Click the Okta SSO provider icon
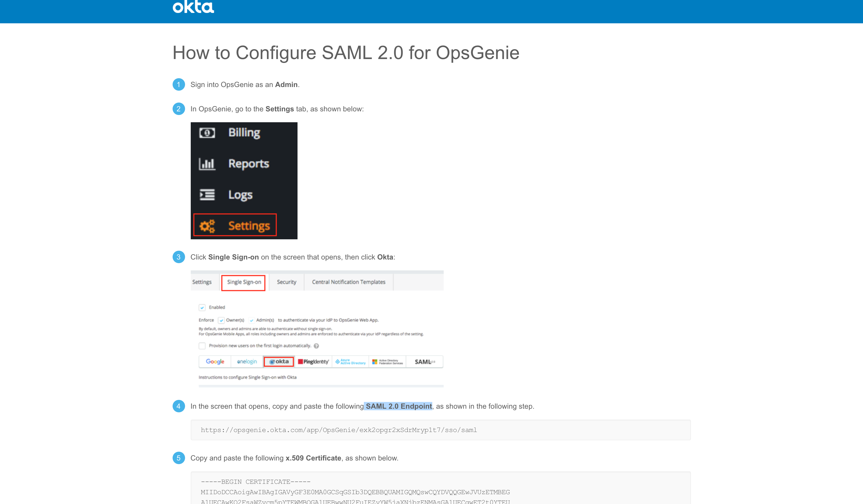The height and width of the screenshot is (504, 863). 277,361
